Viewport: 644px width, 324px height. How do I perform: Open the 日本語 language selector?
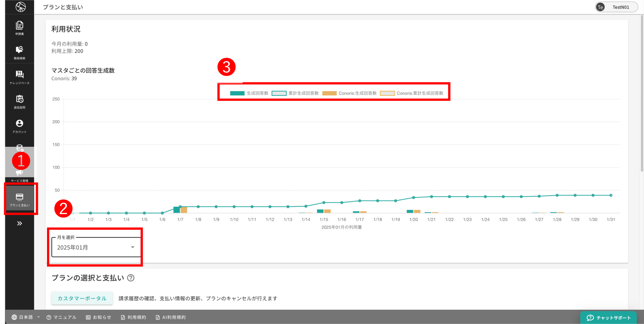[26, 317]
